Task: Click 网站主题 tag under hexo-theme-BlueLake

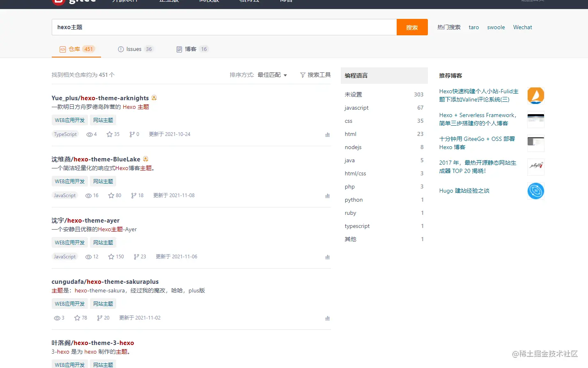Action: 103,181
